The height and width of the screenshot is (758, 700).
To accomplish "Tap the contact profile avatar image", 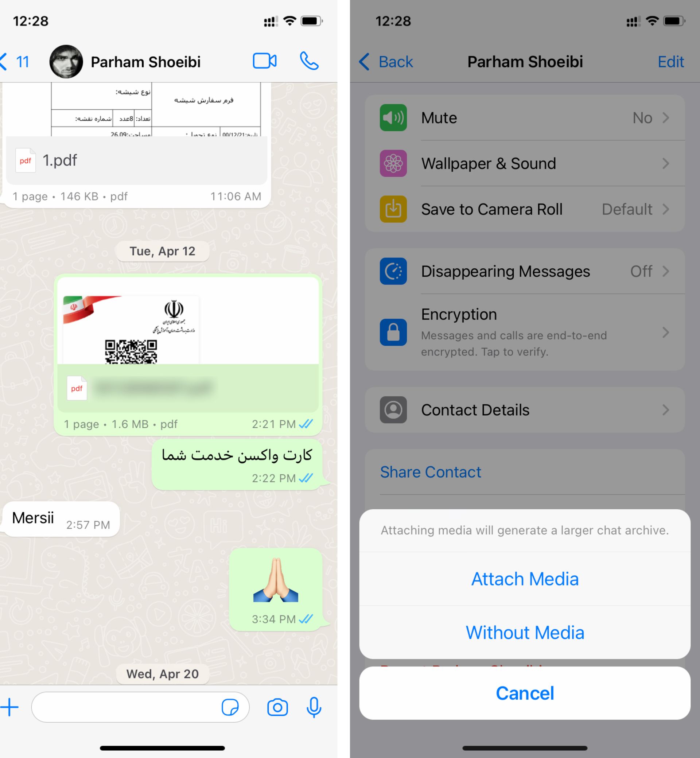I will tap(66, 60).
